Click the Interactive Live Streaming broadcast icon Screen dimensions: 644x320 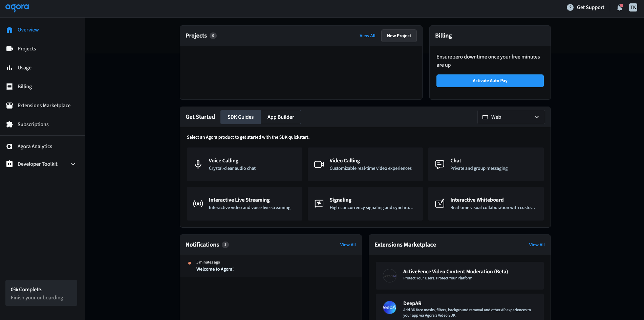point(198,204)
